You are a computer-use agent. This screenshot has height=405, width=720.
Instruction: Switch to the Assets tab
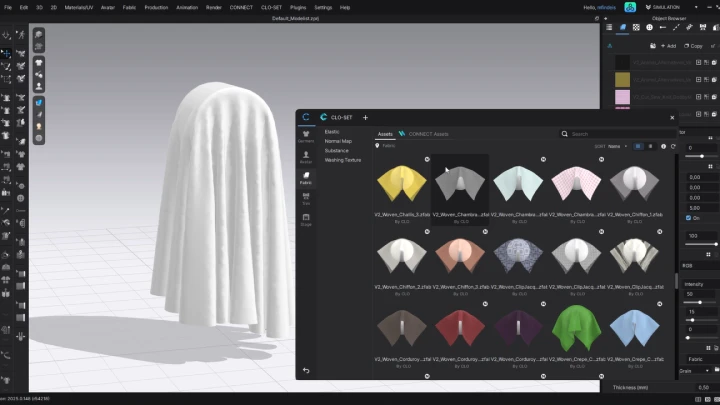pyautogui.click(x=385, y=134)
